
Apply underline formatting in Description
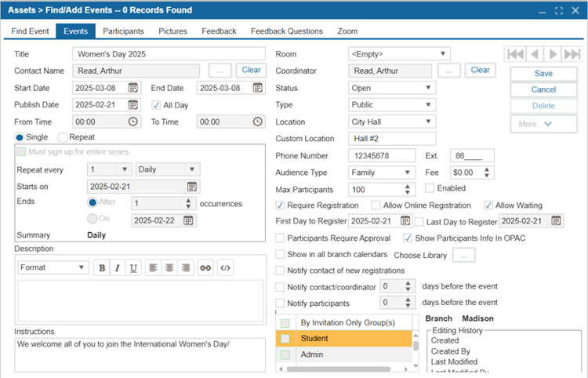pos(133,267)
